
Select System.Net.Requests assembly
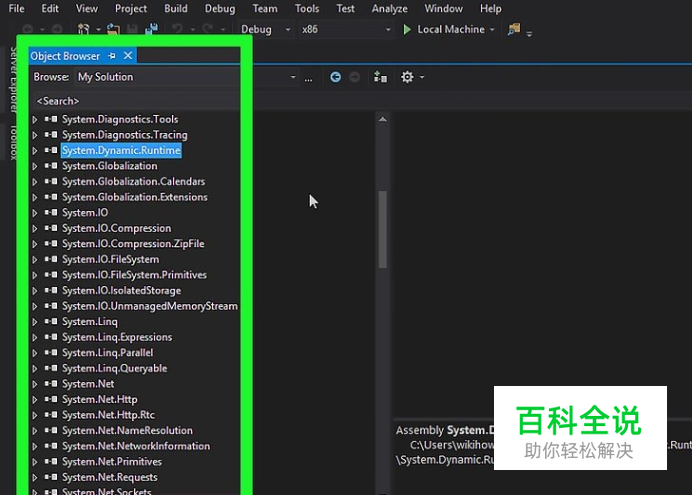109,477
